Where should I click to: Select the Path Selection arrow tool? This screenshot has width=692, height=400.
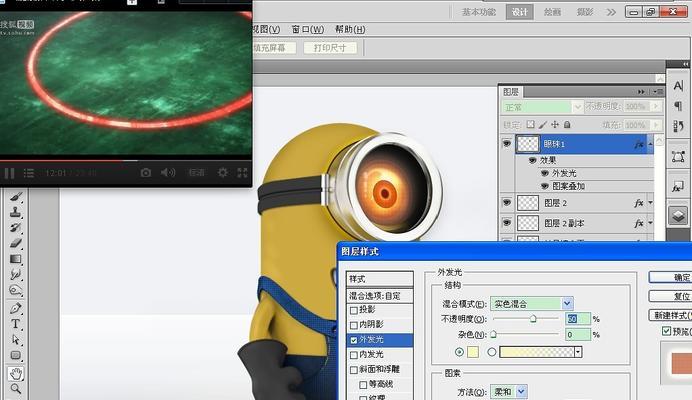pos(16,340)
